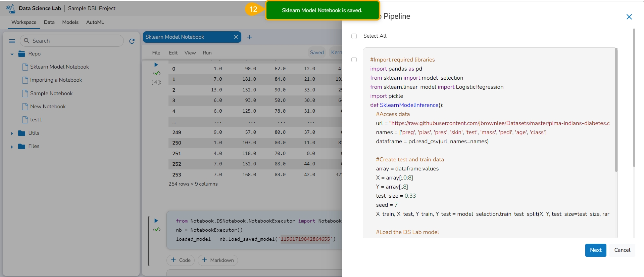Click the Next button

[x=595, y=250]
